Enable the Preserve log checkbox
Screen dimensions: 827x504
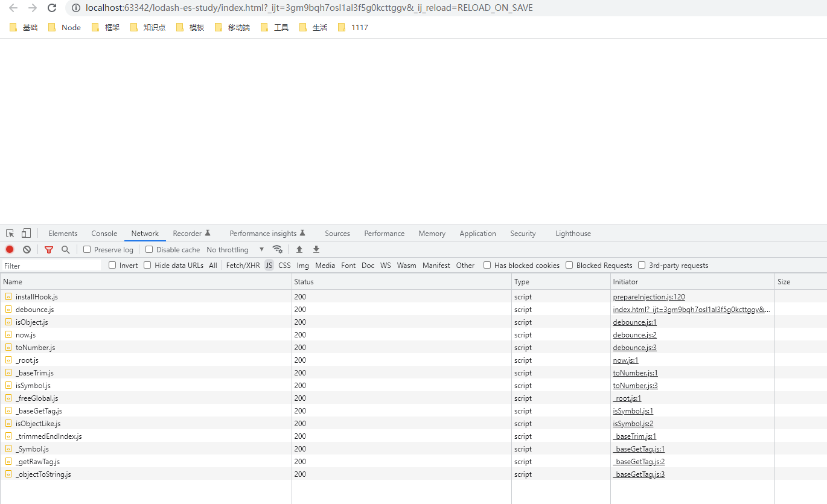tap(87, 249)
